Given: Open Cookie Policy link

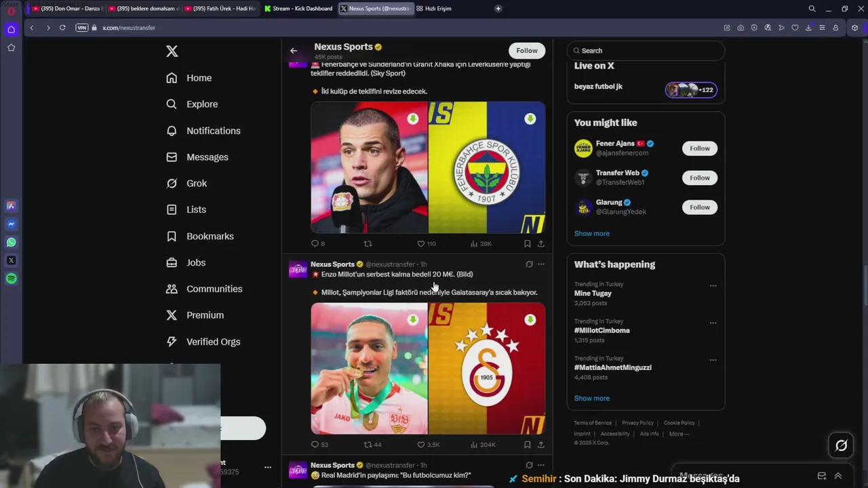Looking at the screenshot, I should pos(679,424).
